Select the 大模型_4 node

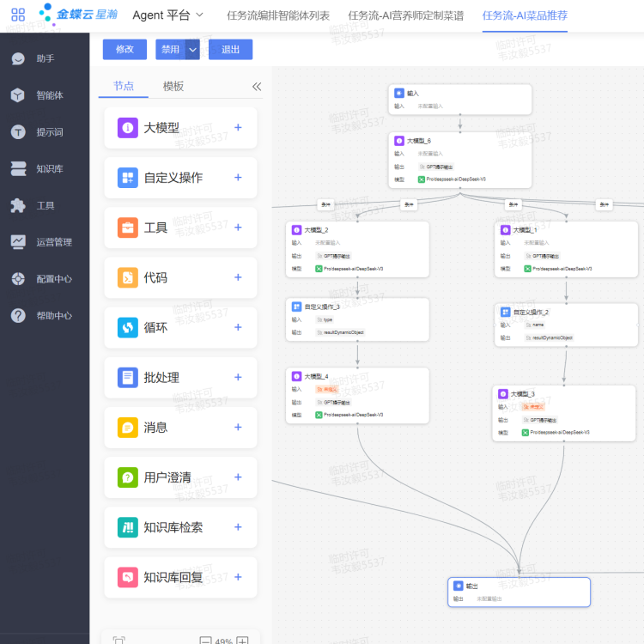point(357,396)
